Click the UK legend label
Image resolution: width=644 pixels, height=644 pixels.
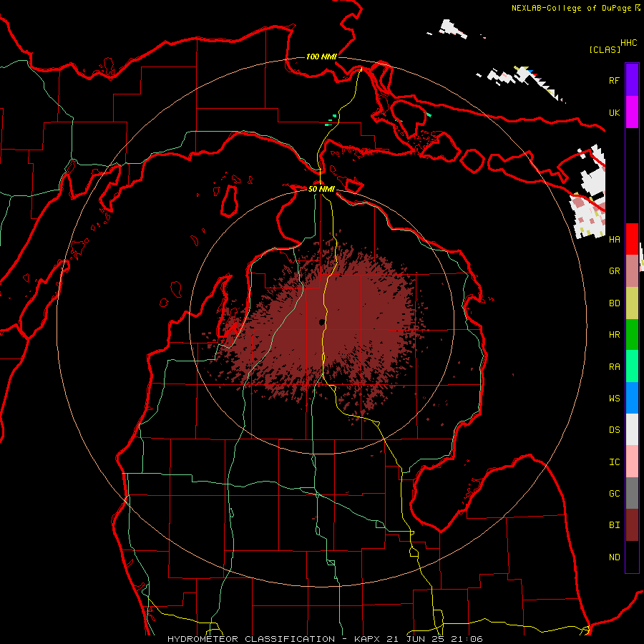614,112
